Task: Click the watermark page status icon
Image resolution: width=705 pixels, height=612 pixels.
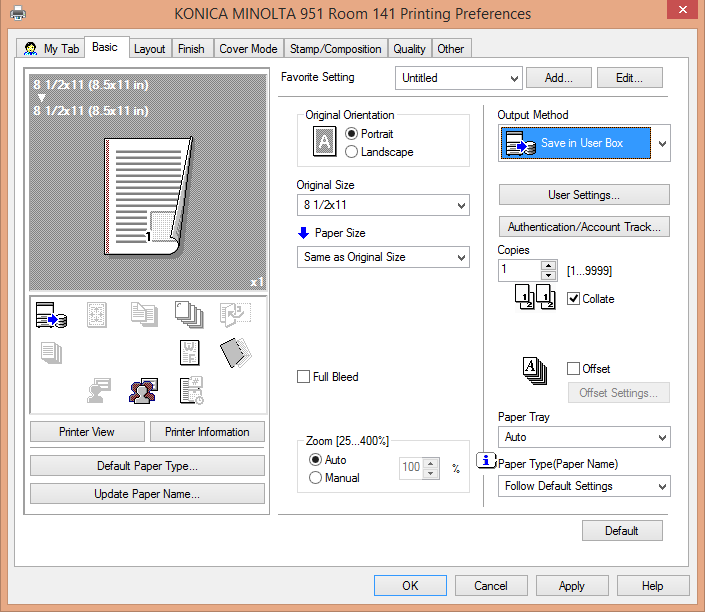Action: point(189,353)
